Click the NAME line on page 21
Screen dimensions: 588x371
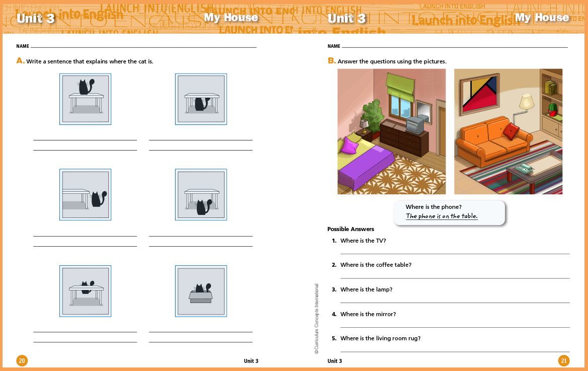(455, 47)
